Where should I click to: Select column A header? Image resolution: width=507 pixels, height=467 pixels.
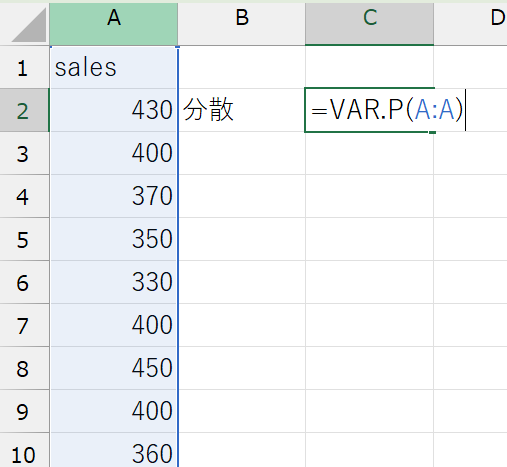(114, 24)
